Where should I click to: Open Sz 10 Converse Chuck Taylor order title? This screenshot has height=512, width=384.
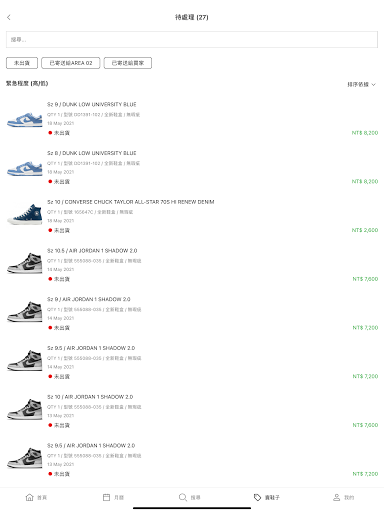(x=131, y=202)
